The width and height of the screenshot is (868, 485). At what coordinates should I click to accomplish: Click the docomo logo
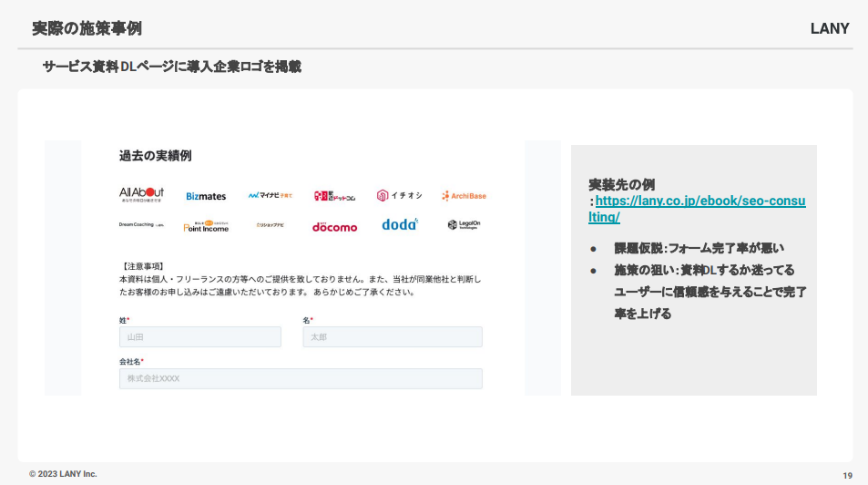(x=335, y=227)
